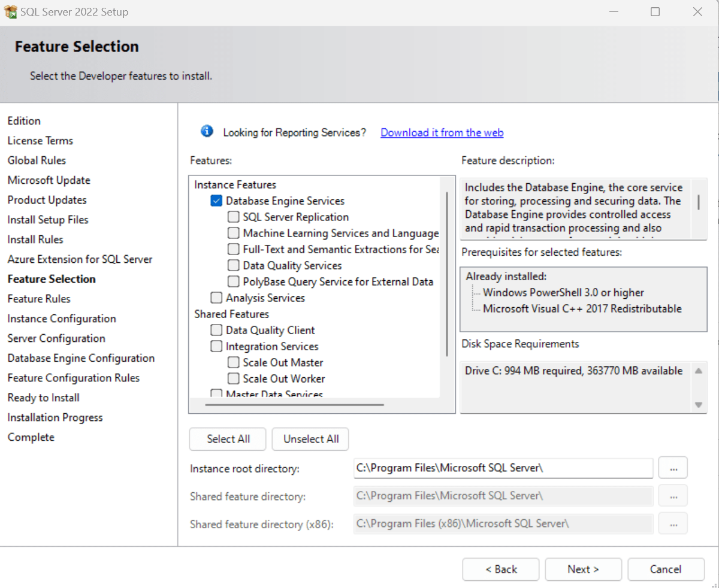Image resolution: width=719 pixels, height=588 pixels.
Task: Select Installation Progress step
Action: pyautogui.click(x=55, y=417)
